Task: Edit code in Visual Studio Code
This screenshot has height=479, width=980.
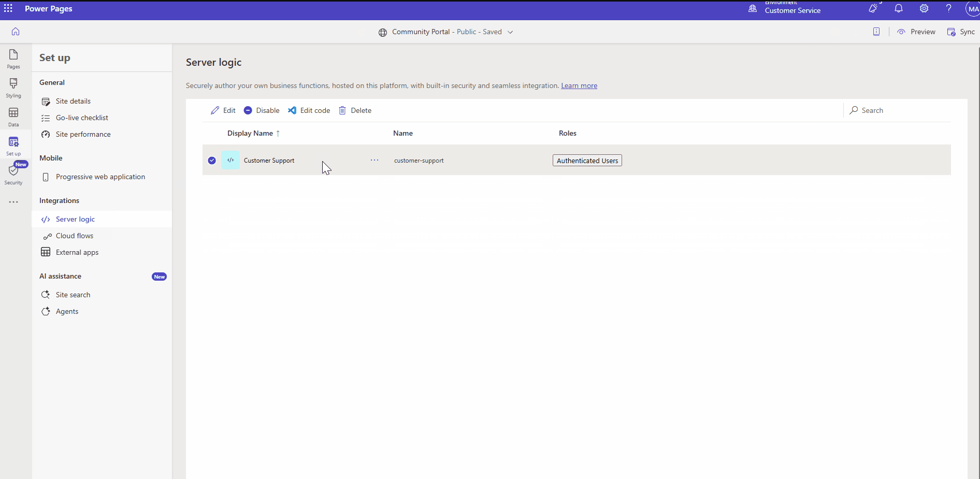Action: [x=309, y=110]
